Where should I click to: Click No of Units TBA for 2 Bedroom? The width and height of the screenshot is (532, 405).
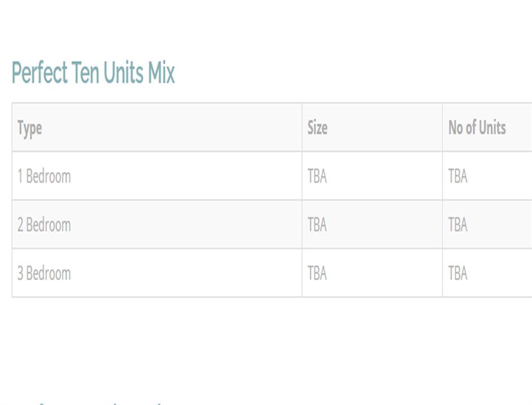coord(458,225)
